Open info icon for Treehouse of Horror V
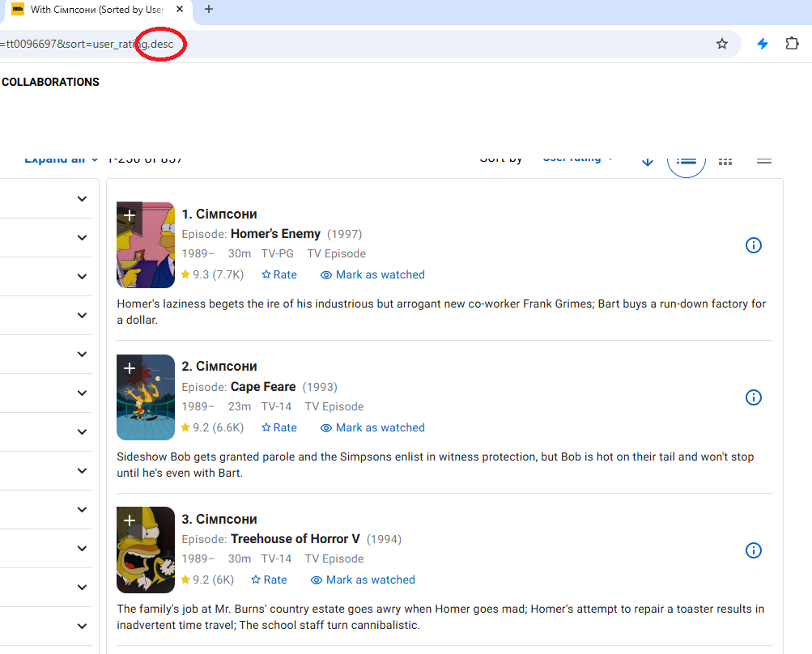This screenshot has width=812, height=654. [754, 550]
